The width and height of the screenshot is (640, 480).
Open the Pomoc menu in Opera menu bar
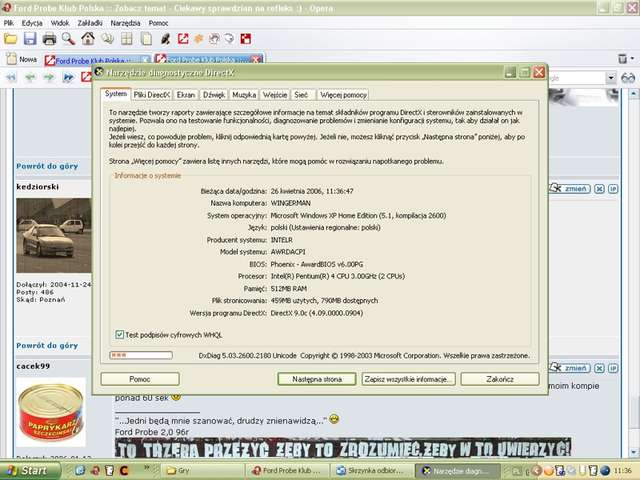[x=158, y=23]
